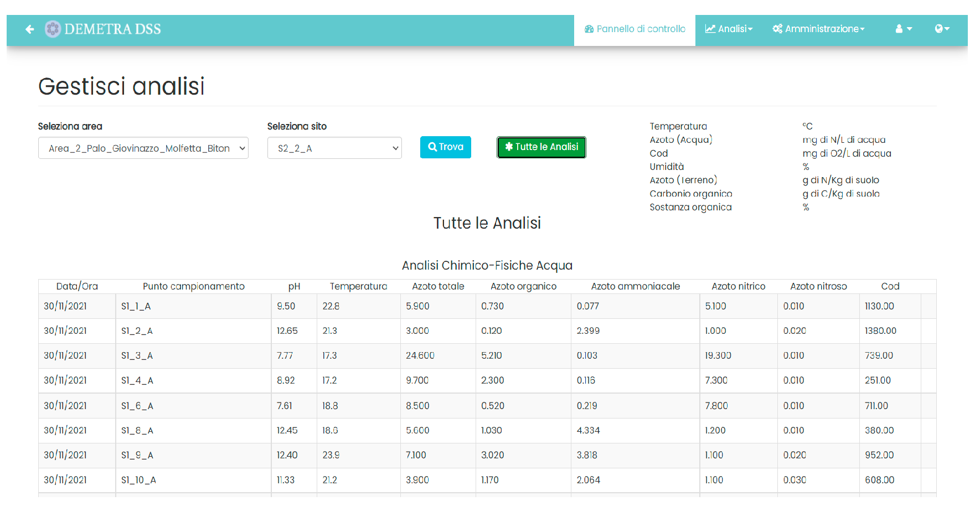Click the Azoto totale column header
The height and width of the screenshot is (506, 980).
point(438,286)
